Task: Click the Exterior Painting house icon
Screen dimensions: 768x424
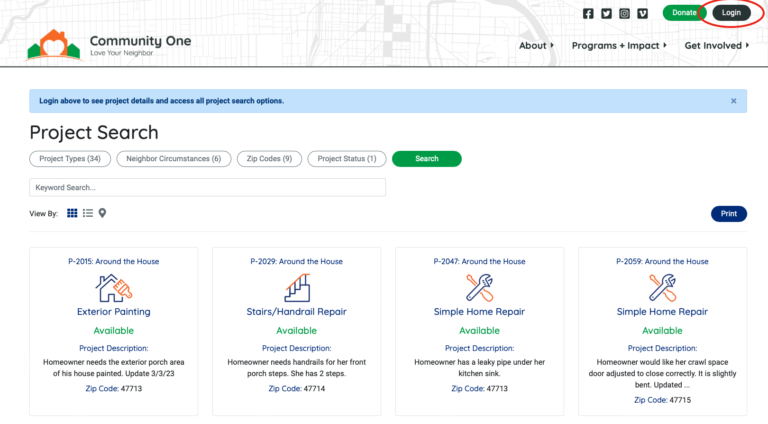Action: coord(113,288)
